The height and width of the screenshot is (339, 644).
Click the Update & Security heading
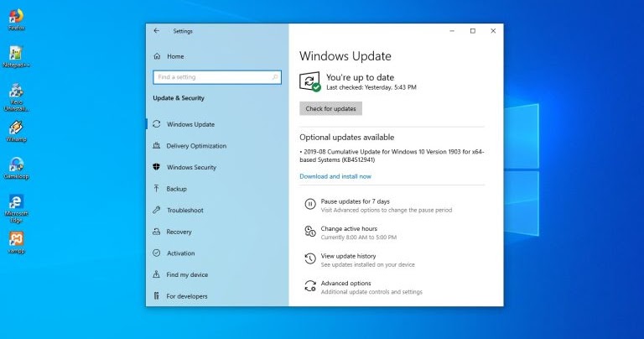179,98
